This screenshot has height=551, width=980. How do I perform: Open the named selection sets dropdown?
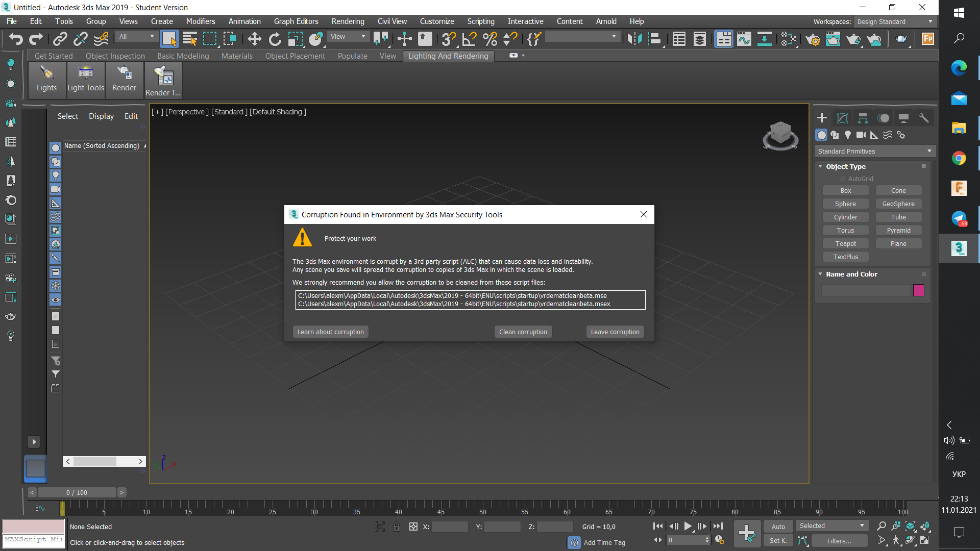(582, 37)
